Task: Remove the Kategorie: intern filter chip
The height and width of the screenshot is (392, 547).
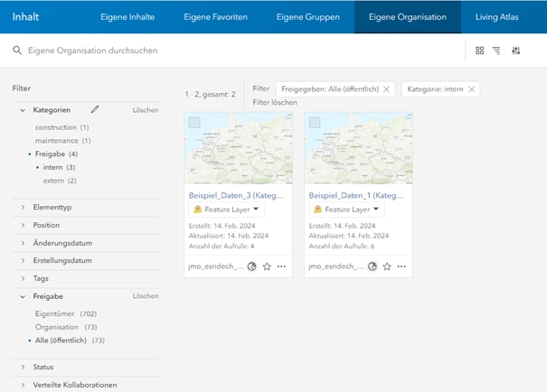Action: (472, 89)
